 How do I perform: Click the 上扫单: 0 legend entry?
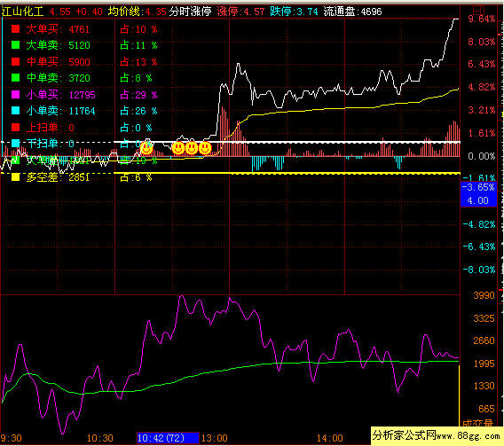[51, 128]
